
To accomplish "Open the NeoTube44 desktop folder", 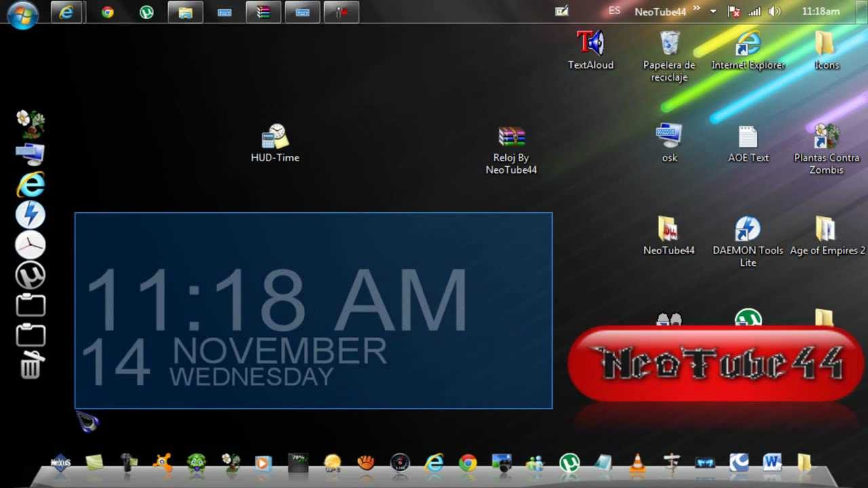I will (669, 235).
